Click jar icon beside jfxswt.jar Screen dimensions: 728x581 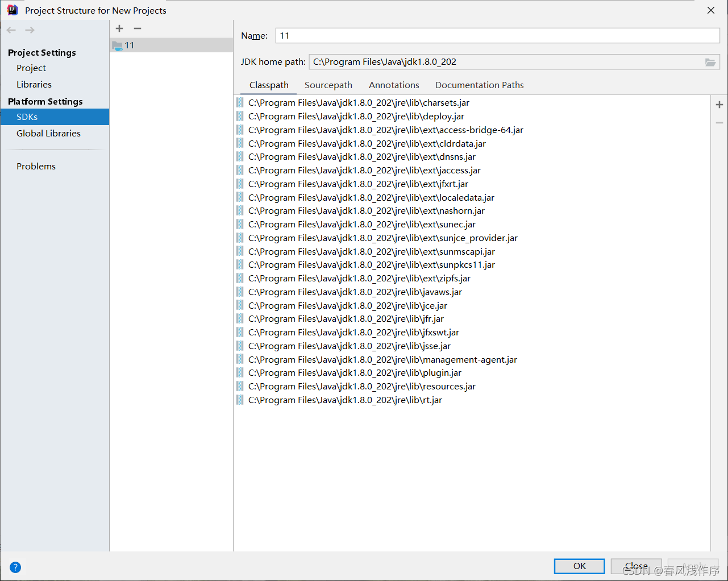click(x=240, y=333)
